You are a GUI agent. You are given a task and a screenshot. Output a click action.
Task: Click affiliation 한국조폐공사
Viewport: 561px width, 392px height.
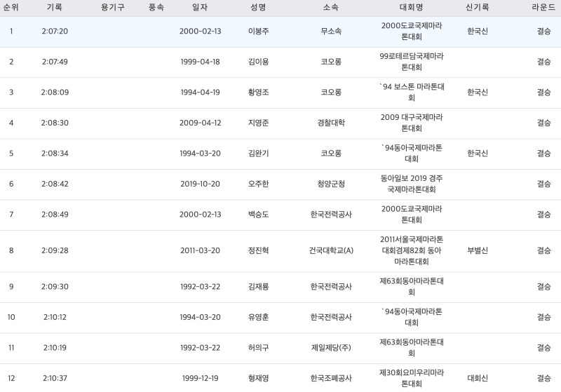pyautogui.click(x=331, y=378)
